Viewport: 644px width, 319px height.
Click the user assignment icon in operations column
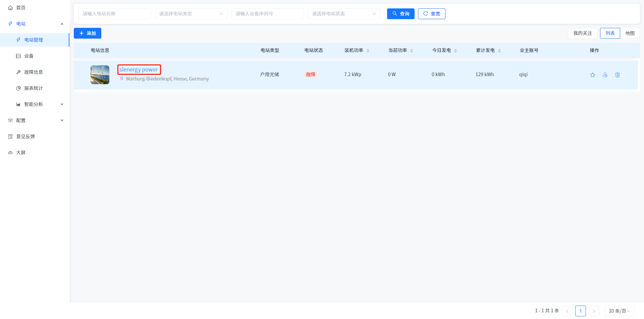605,75
